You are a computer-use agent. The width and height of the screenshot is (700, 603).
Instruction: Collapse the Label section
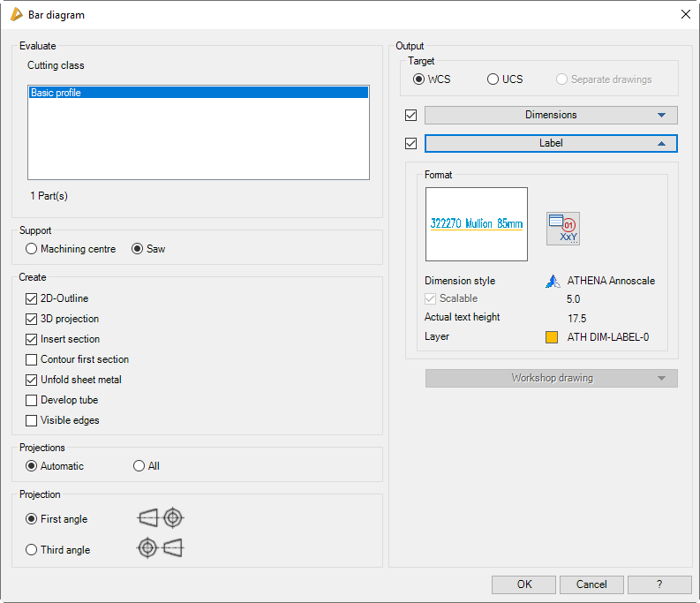[x=551, y=143]
